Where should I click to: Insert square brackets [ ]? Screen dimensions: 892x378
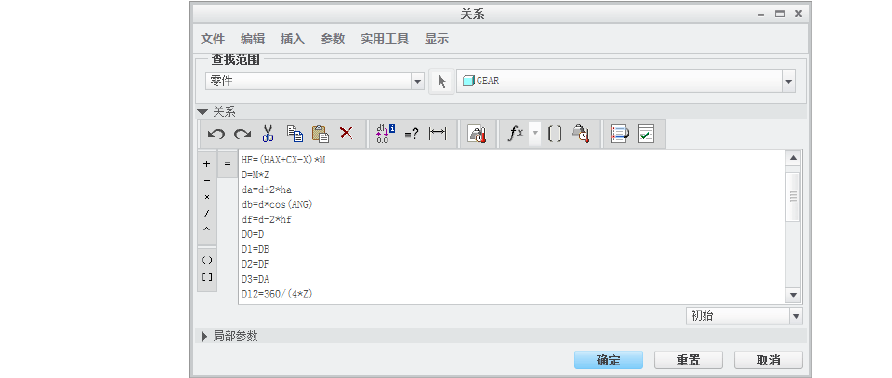click(207, 277)
